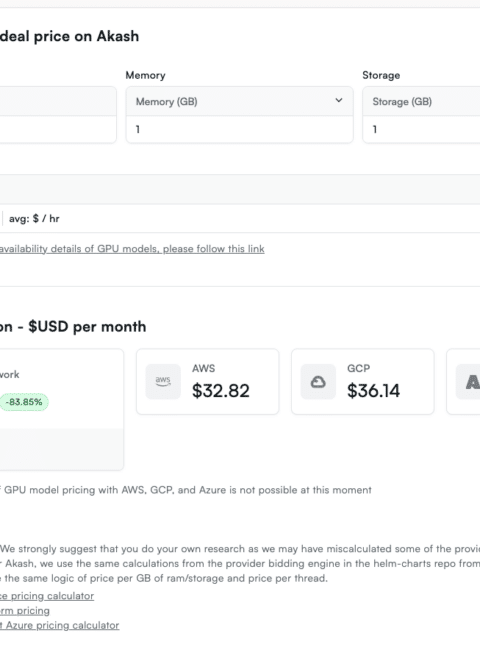Click the AWS provider name label
Screen dimensions: 480x650
click(204, 368)
